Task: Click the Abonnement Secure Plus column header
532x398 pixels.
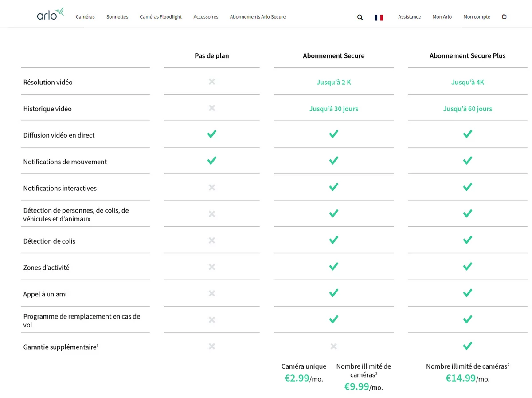Action: pyautogui.click(x=468, y=56)
